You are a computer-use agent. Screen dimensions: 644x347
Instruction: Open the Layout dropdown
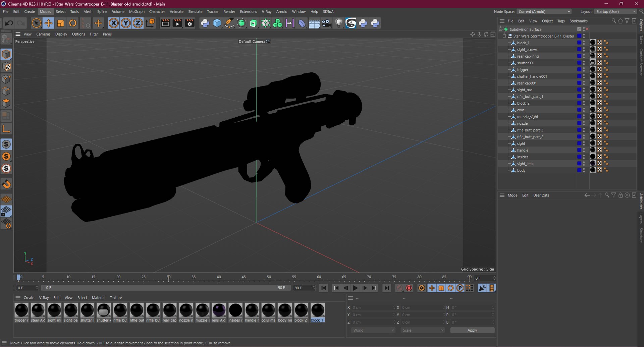615,11
